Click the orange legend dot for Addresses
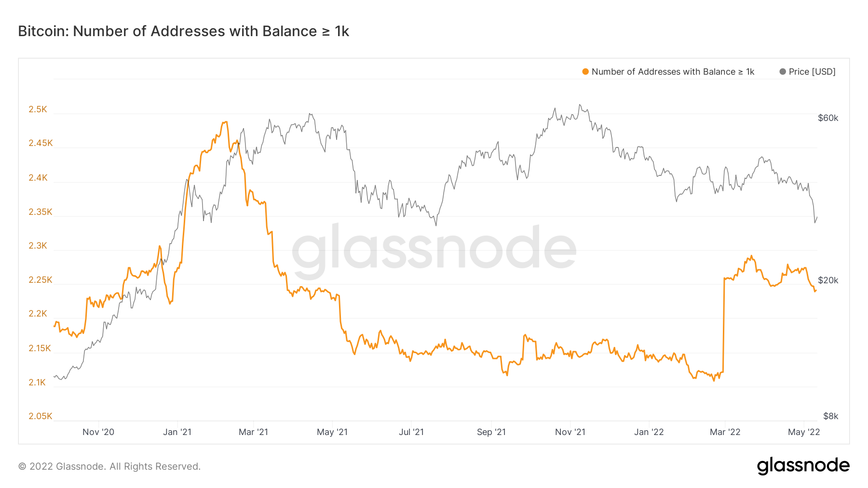 (x=585, y=72)
